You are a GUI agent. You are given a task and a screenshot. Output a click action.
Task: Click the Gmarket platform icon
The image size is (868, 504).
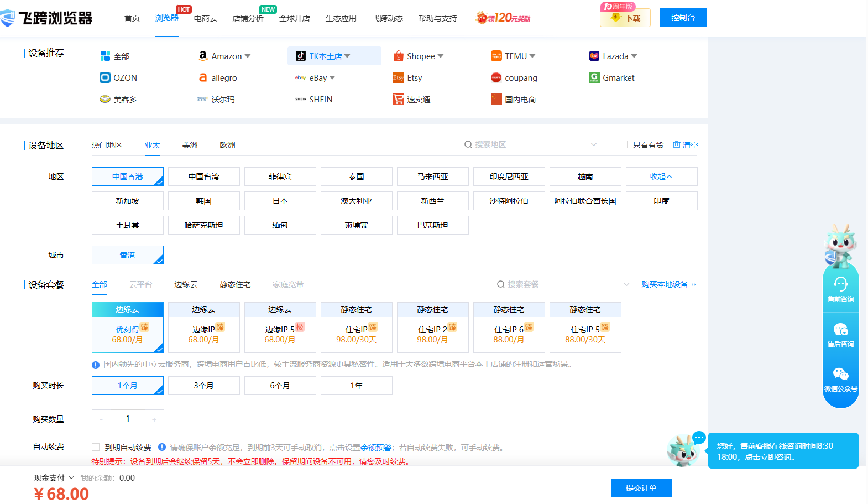pos(594,77)
